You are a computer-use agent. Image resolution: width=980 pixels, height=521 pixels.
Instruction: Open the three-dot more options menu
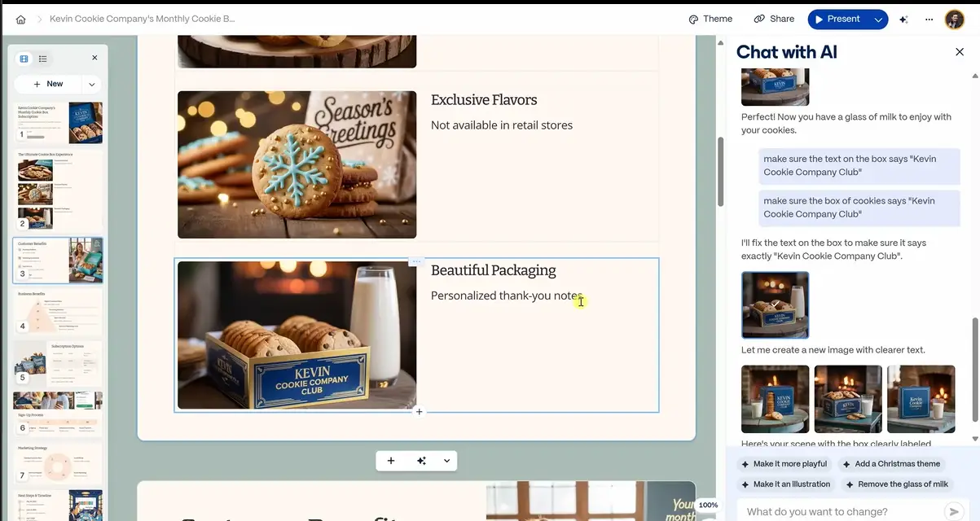coord(929,19)
